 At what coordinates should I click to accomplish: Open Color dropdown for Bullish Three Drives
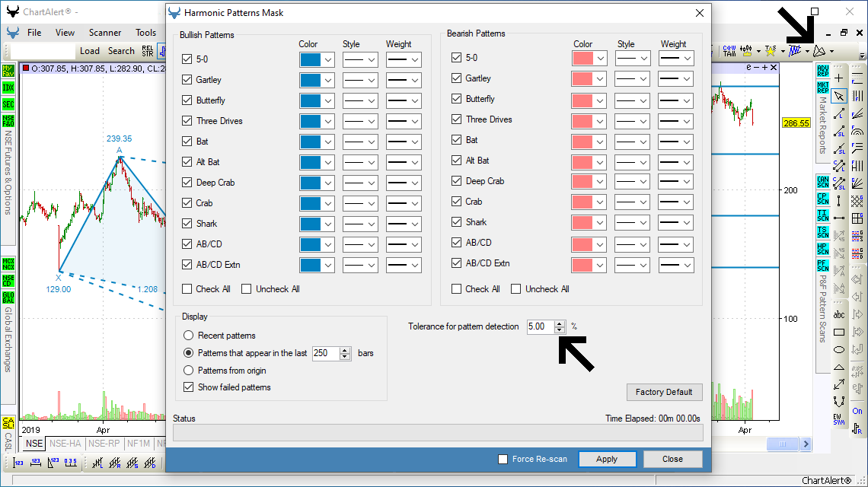pyautogui.click(x=317, y=121)
